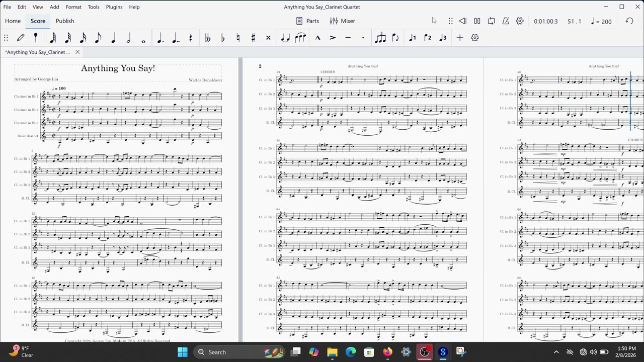The image size is (644, 362).
Task: Select quarter note duration
Action: pos(113,38)
